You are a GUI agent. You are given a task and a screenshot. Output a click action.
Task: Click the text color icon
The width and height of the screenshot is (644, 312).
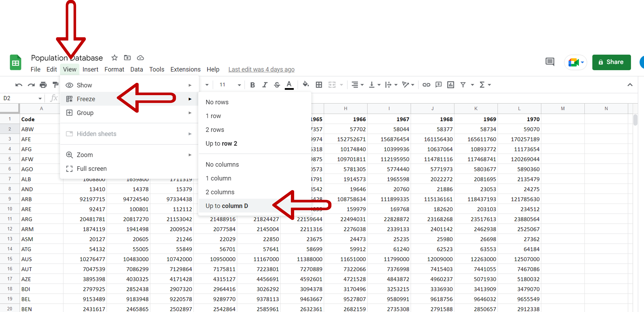(x=289, y=85)
